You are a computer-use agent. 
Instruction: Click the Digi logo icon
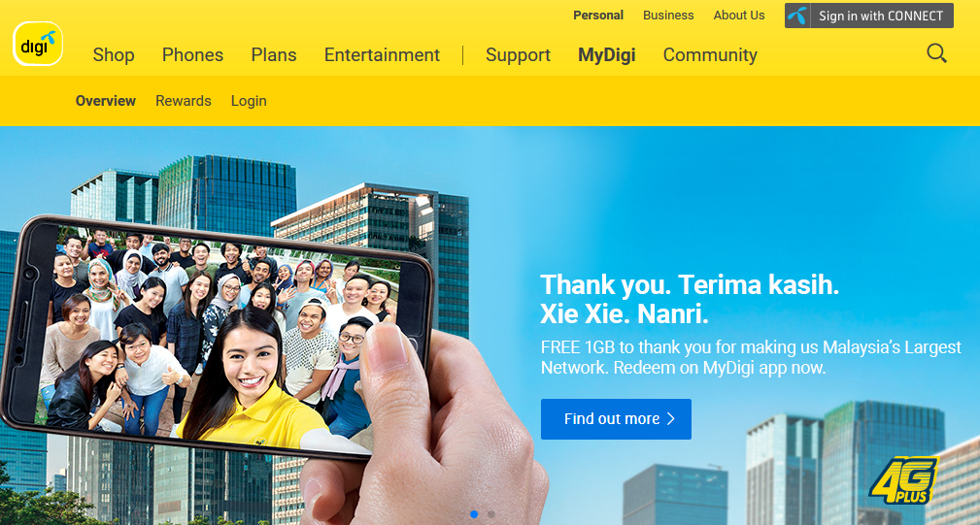38,44
